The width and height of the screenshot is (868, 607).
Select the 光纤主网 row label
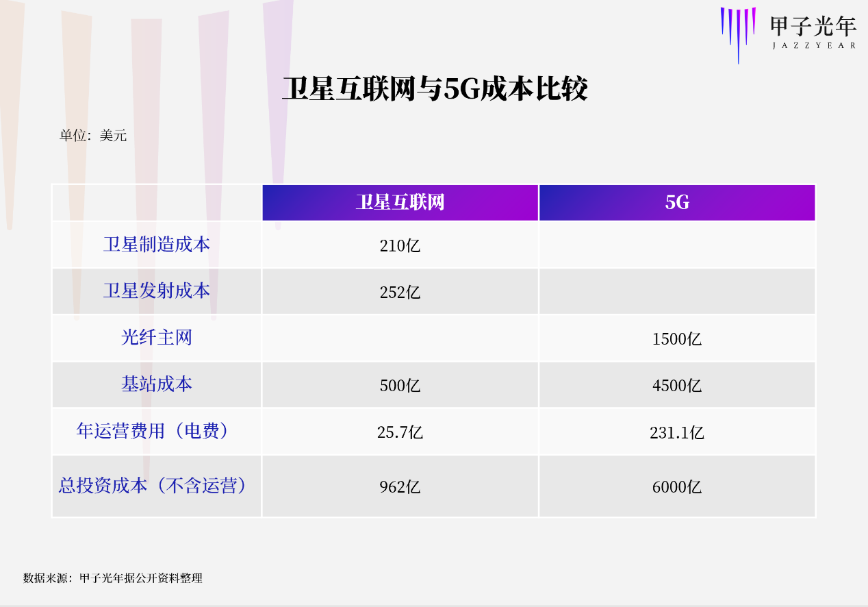(x=157, y=338)
